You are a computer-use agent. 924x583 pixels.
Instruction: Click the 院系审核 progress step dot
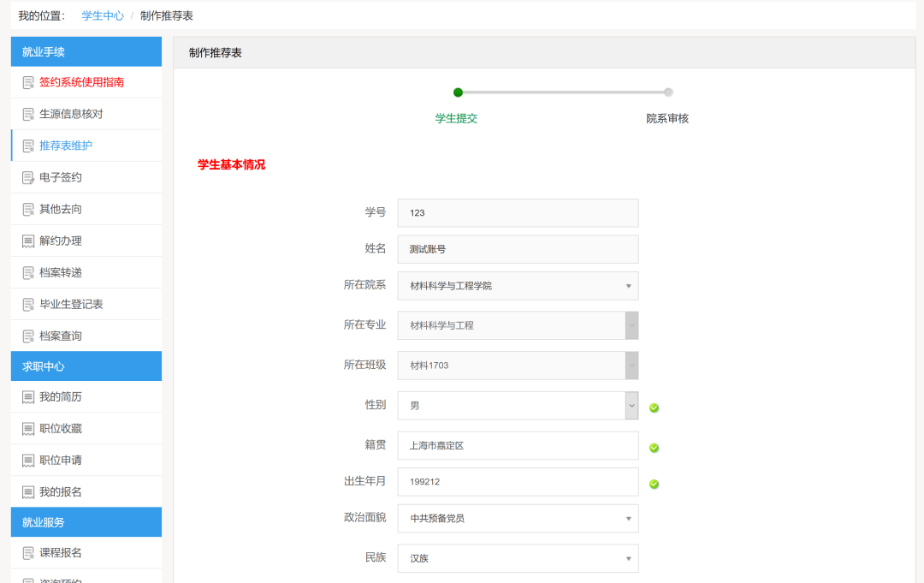[668, 92]
